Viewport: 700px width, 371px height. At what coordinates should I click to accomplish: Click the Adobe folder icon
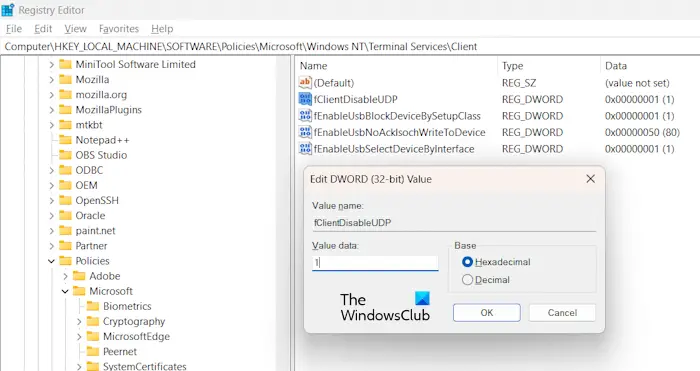tap(79, 276)
